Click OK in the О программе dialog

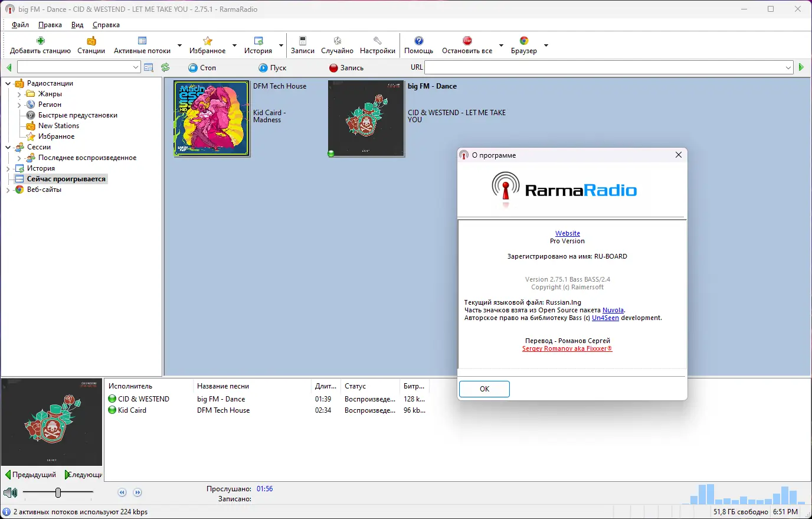[x=484, y=389]
